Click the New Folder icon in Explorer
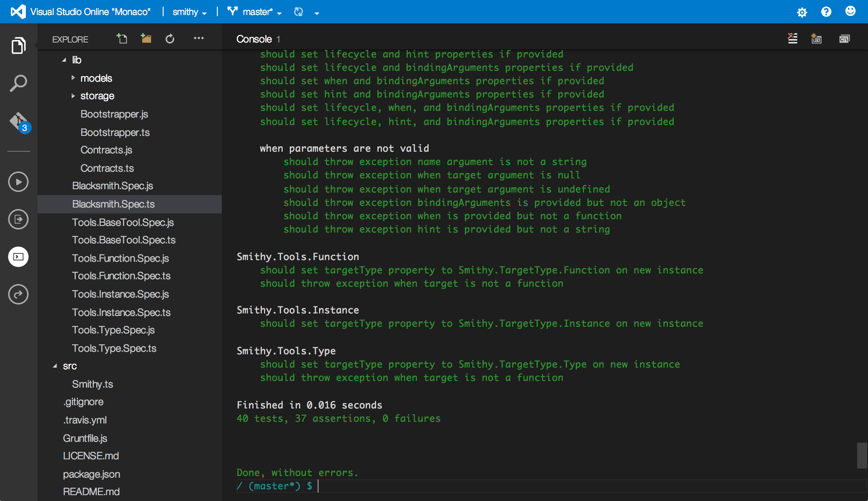This screenshot has height=501, width=868. tap(146, 39)
